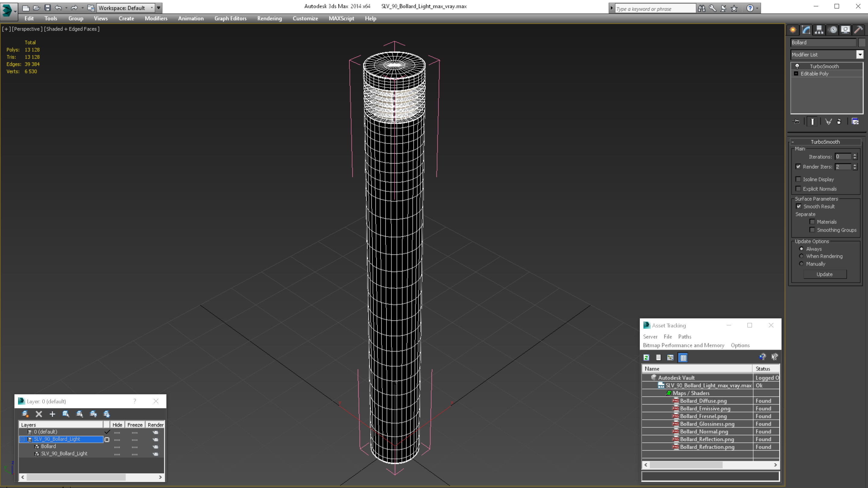This screenshot has height=488, width=868.
Task: Collapse the SLV_90_Bollard_Light layer tree node
Action: point(22,439)
